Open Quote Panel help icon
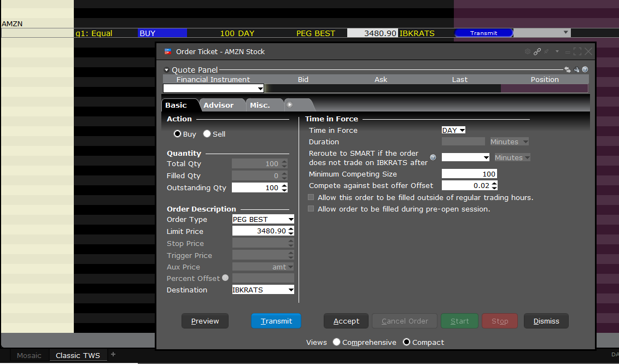This screenshot has width=619, height=364. [585, 69]
